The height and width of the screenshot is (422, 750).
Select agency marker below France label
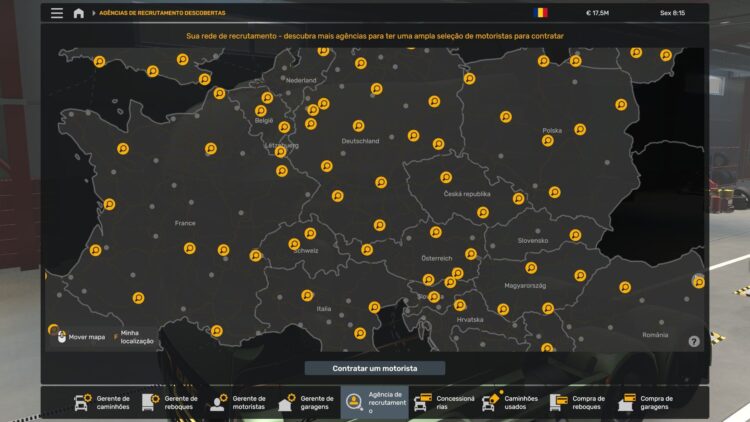tap(190, 248)
